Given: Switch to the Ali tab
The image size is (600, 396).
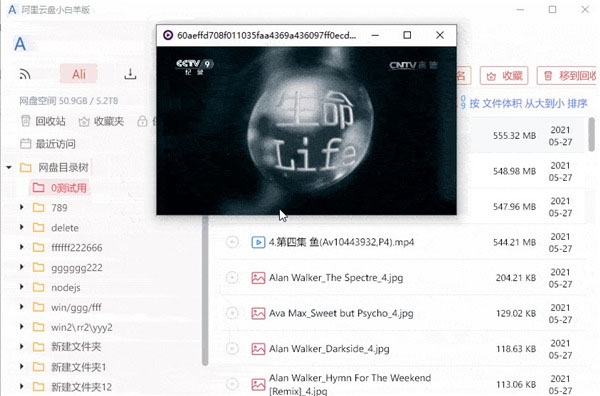Looking at the screenshot, I should point(79,74).
